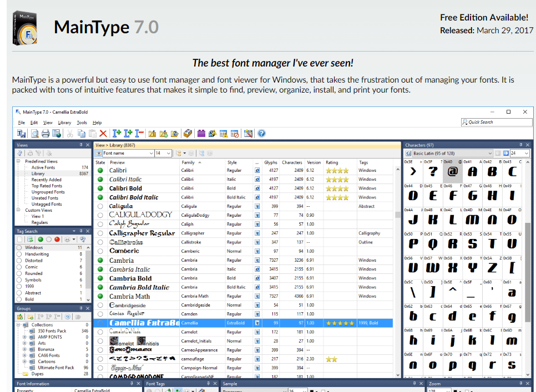This screenshot has height=392, width=536.
Task: Click the star rating of Camellia ExtraBold
Action: click(x=340, y=323)
